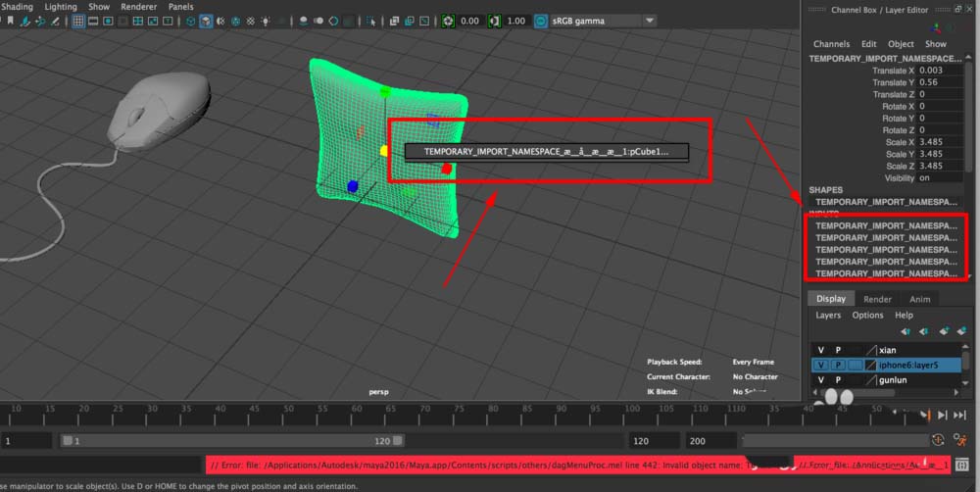Toggle V visibility of gunlun layer
Image resolution: width=980 pixels, height=492 pixels.
(x=820, y=380)
